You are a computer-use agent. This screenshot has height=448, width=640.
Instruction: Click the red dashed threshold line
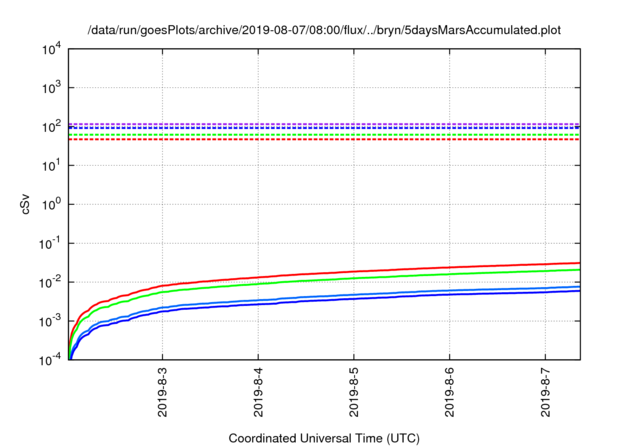(x=324, y=140)
